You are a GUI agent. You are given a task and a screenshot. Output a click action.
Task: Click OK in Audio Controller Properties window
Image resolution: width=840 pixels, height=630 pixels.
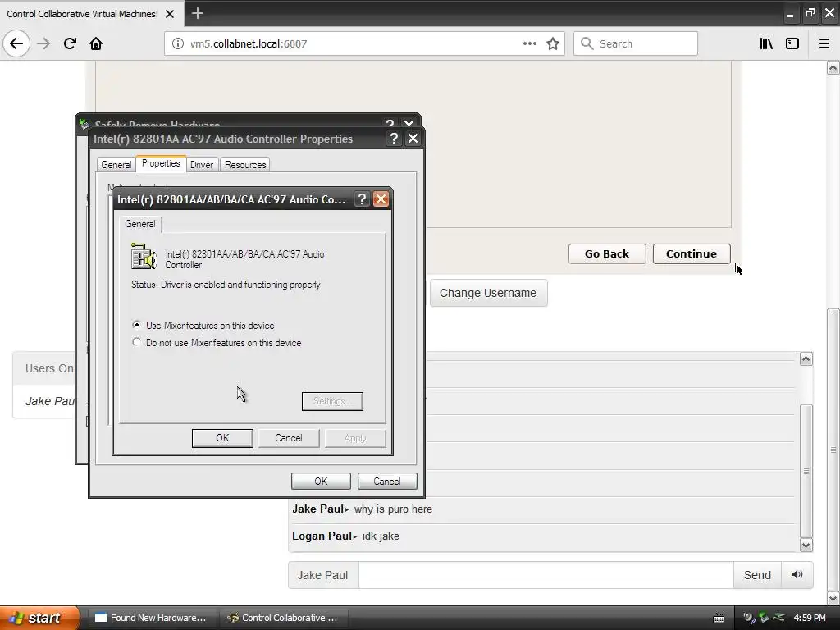[x=321, y=481]
